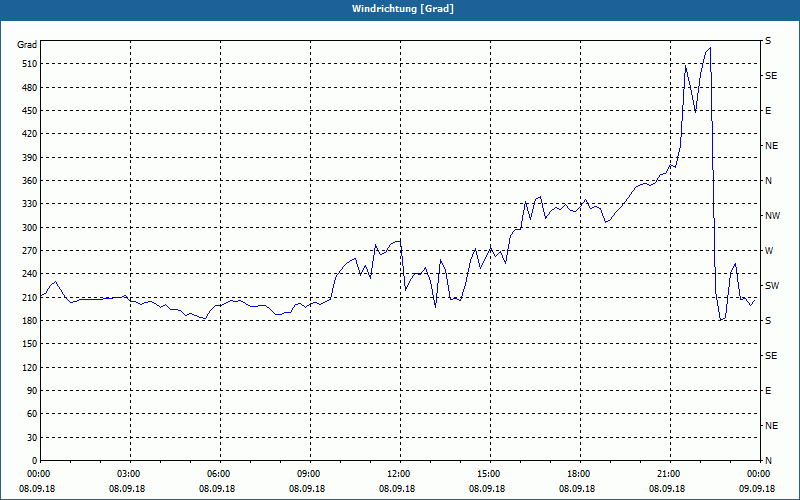Viewport: 800px width, 500px height.
Task: Click the chart title "Windrichtung [Grad]"
Action: click(403, 9)
